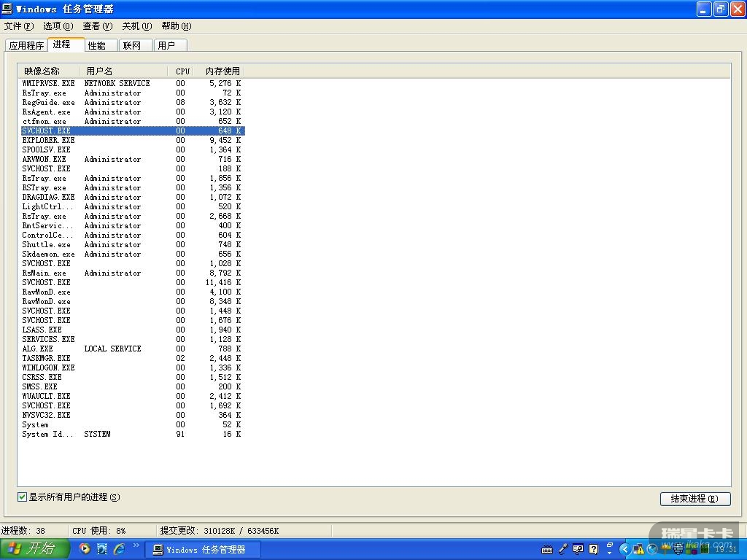The height and width of the screenshot is (560, 747).
Task: Select the ControlCe process row
Action: [x=133, y=236]
